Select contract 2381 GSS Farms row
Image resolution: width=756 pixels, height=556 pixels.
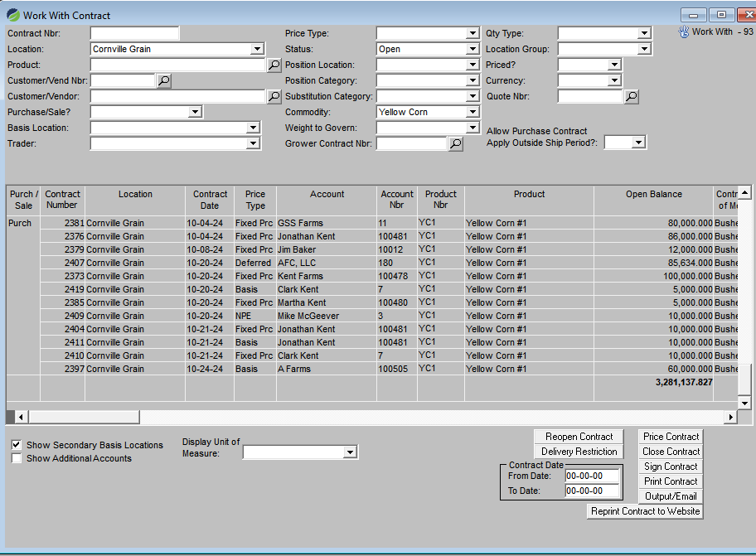pyautogui.click(x=389, y=223)
